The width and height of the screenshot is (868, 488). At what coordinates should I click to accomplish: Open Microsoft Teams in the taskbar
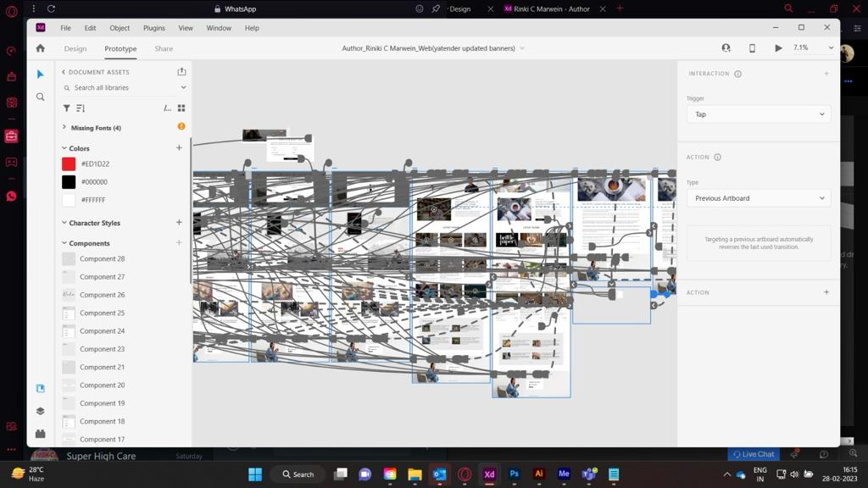point(588,474)
